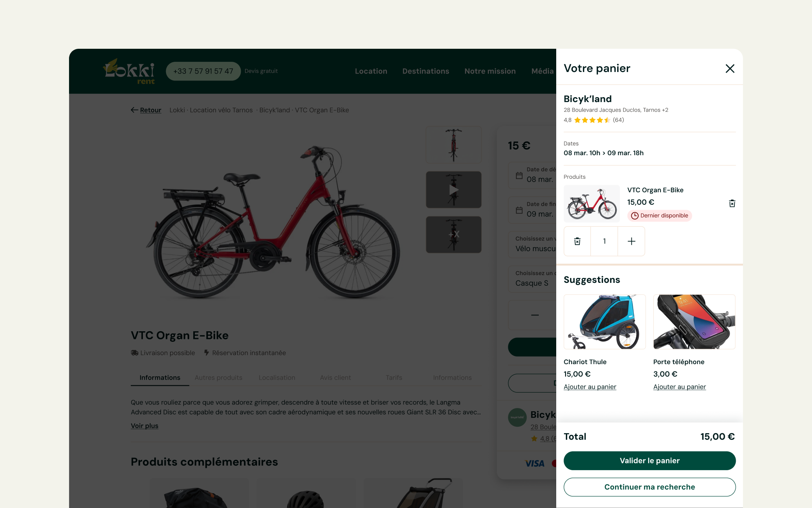
Task: Open the Destinations menu item
Action: pos(425,71)
